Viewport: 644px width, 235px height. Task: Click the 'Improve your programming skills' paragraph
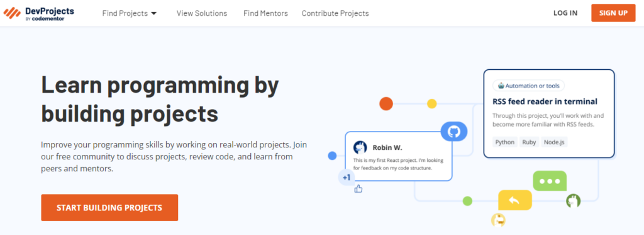pos(174,157)
